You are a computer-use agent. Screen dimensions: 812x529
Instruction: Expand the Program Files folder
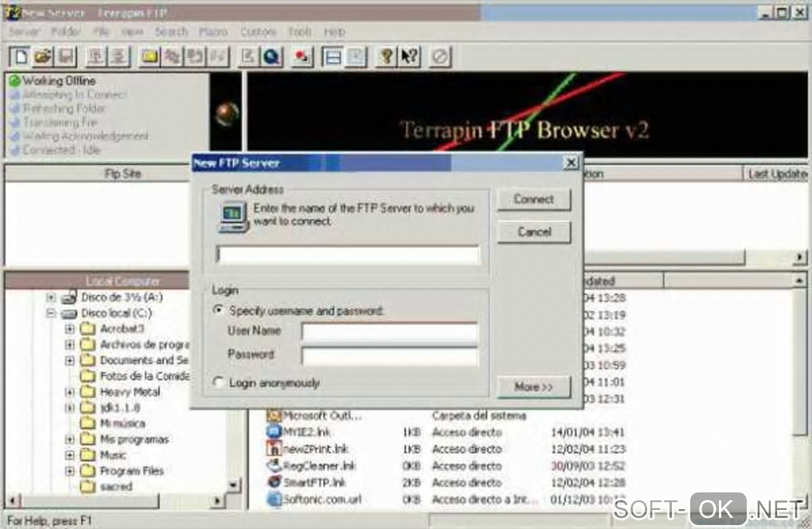click(69, 470)
